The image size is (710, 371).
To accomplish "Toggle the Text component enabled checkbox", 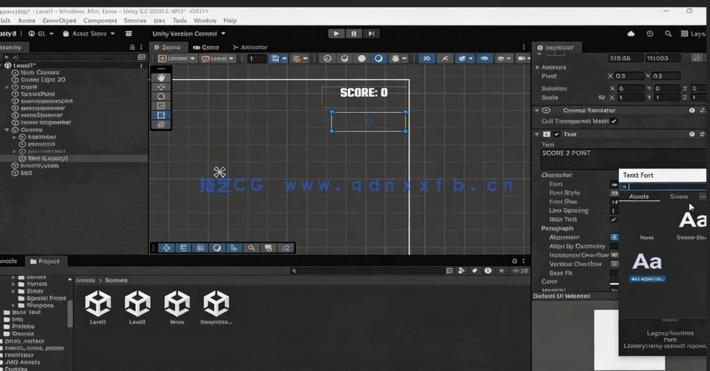I will pyautogui.click(x=556, y=134).
